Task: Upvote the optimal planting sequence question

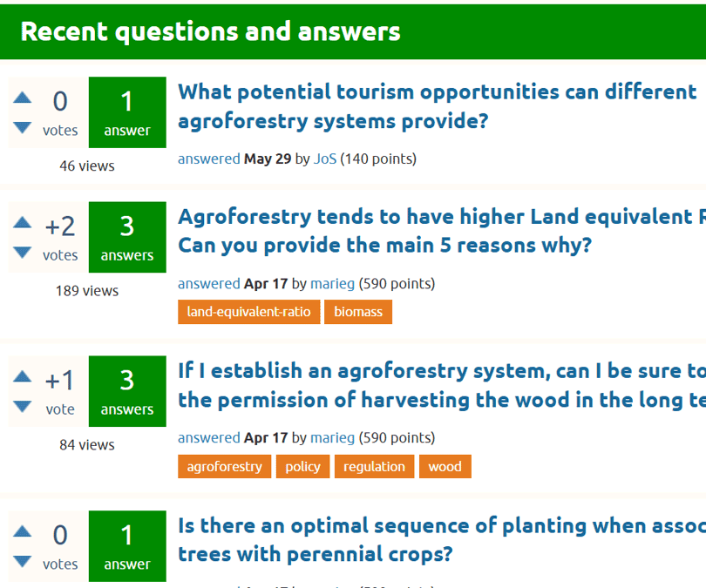Action: coord(23,531)
